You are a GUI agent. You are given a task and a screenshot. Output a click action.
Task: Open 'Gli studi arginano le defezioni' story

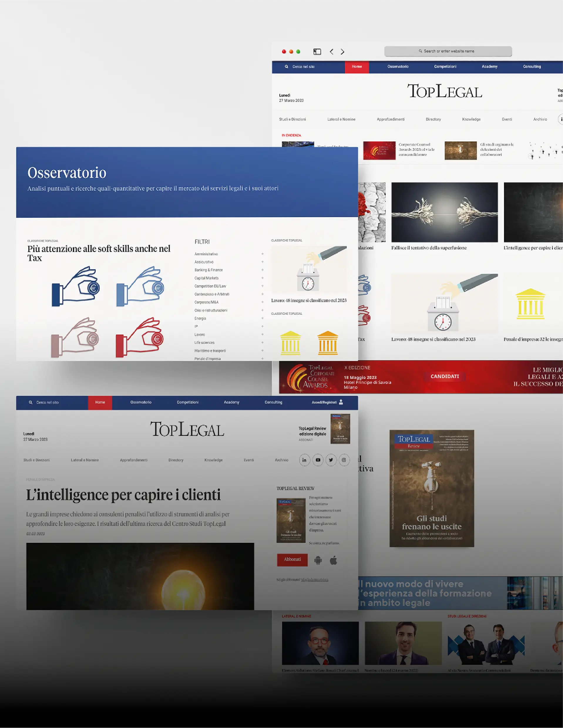(x=497, y=150)
